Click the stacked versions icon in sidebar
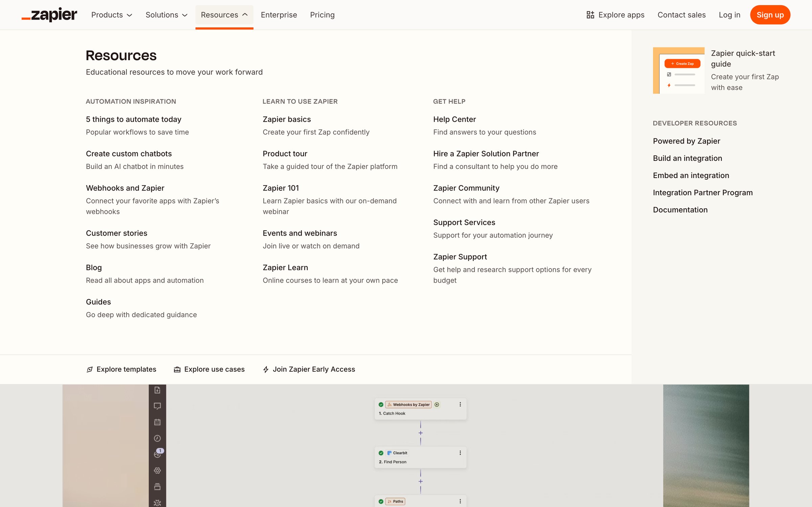Viewport: 812px width, 507px height. click(x=157, y=487)
